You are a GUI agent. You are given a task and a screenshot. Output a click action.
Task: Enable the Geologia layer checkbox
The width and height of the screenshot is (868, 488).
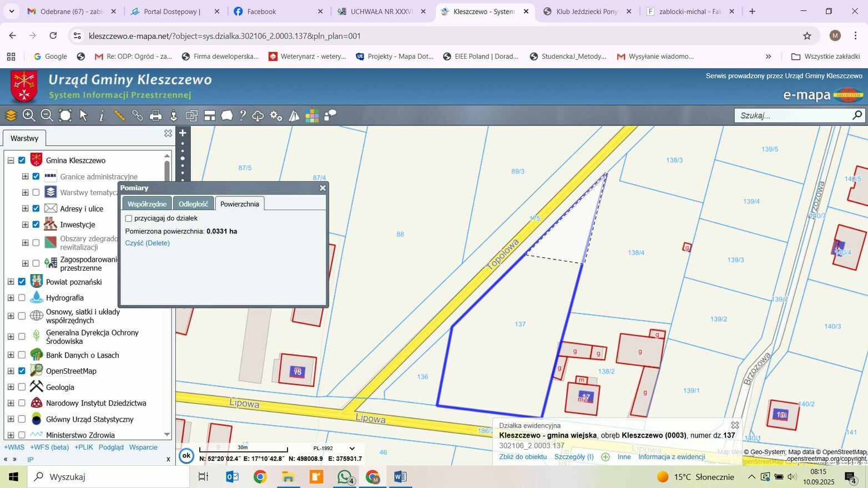pos(22,387)
